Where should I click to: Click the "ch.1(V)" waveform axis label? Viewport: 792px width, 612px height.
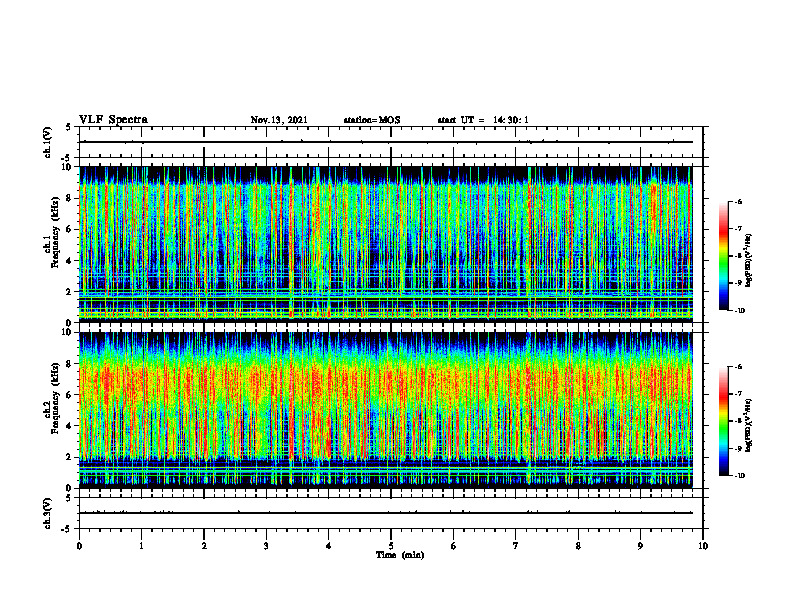pos(47,142)
